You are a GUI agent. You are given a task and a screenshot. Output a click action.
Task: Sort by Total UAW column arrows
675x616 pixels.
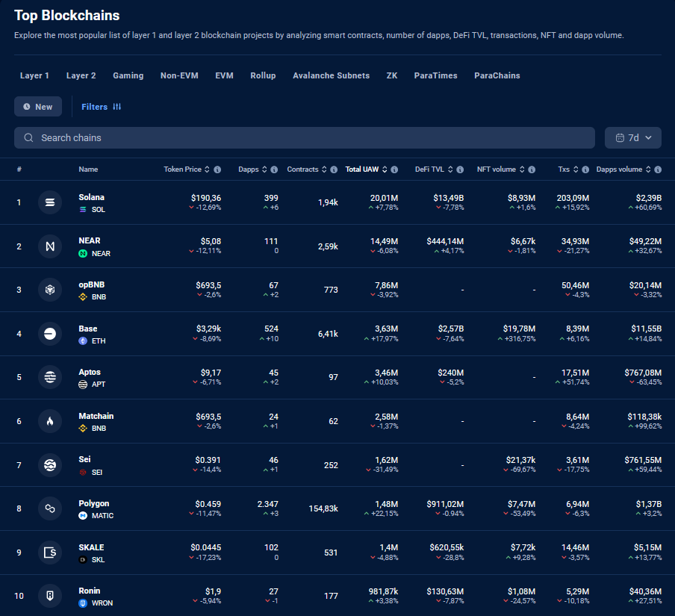tap(385, 169)
